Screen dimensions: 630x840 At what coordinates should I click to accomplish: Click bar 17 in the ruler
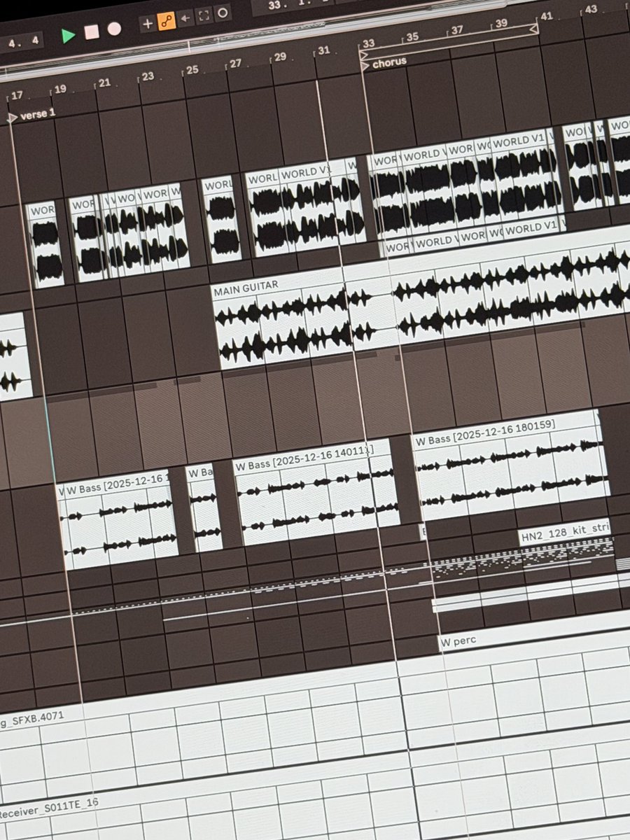click(x=17, y=95)
